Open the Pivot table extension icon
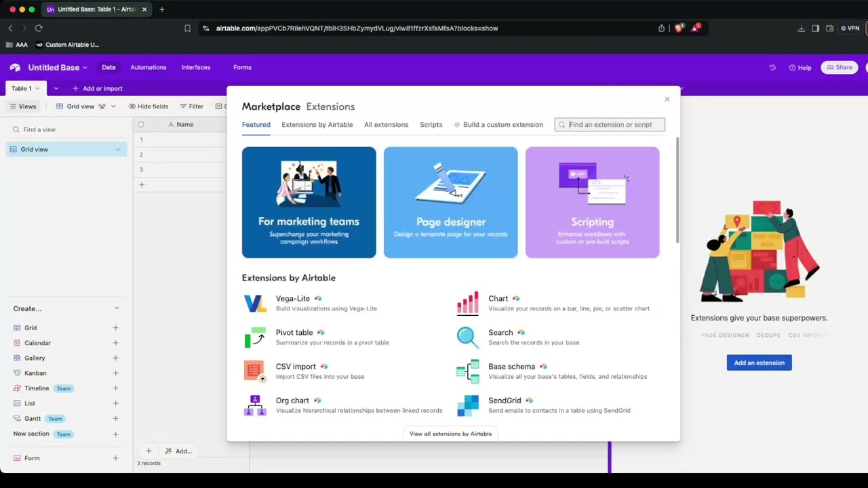The image size is (868, 488). 255,337
